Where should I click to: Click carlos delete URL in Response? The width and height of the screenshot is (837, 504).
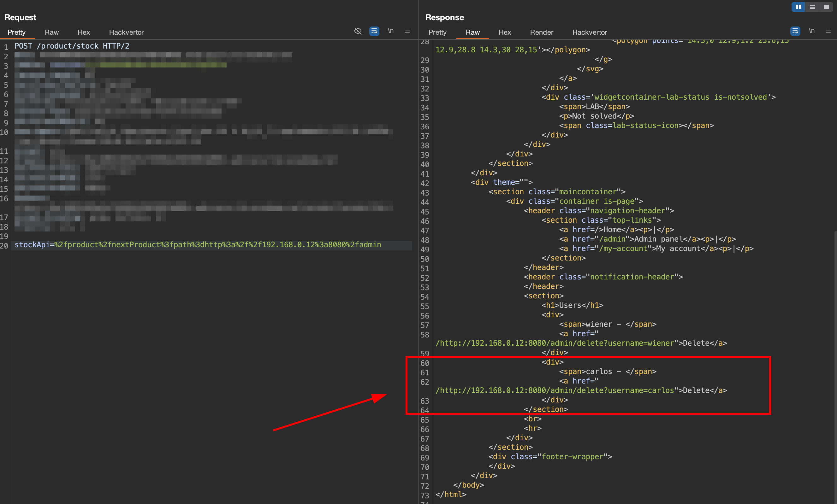click(555, 390)
